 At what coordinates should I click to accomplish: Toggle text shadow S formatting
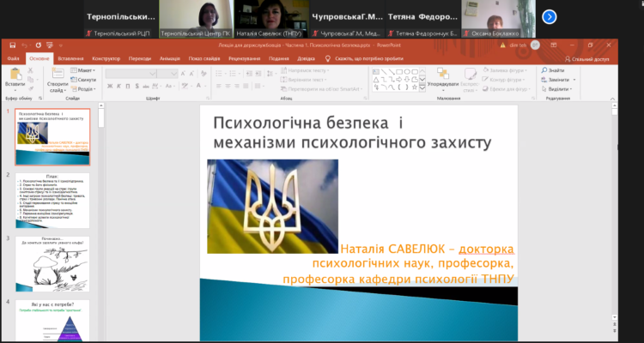[x=137, y=86]
